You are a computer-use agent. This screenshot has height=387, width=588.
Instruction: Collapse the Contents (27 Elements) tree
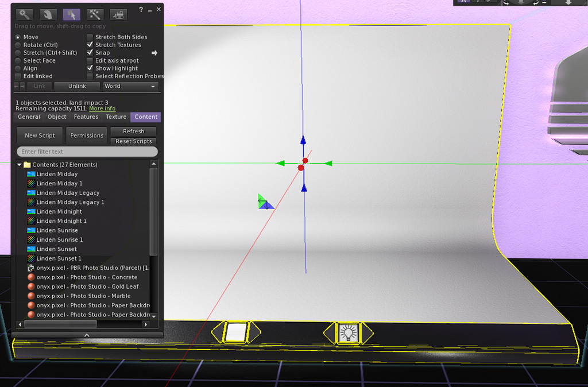[20, 165]
